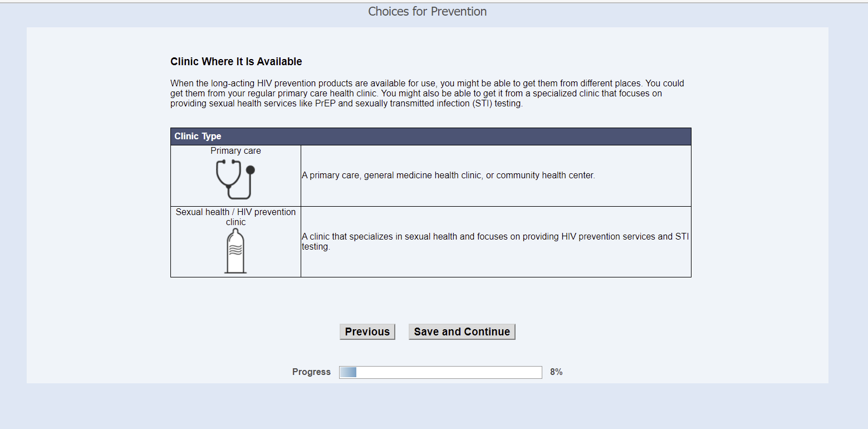Image resolution: width=868 pixels, height=429 pixels.
Task: Click the stethoscope icon for Primary care
Action: click(x=235, y=179)
